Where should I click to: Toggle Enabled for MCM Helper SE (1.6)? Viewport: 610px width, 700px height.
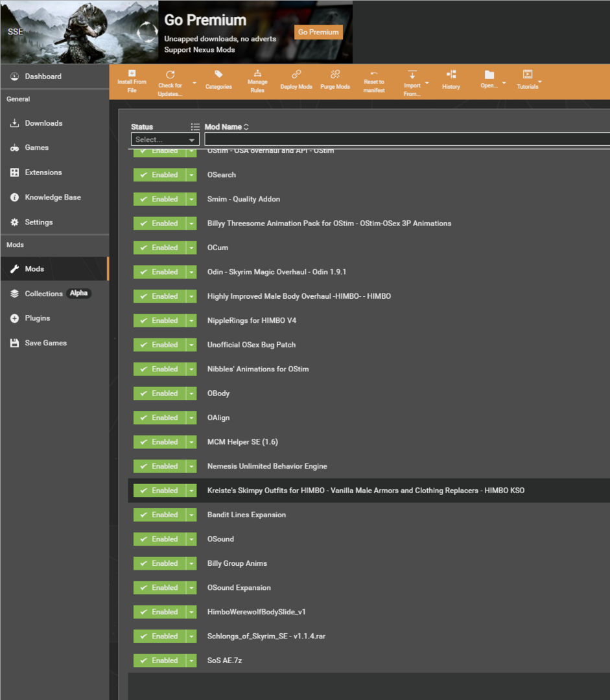[x=159, y=442]
